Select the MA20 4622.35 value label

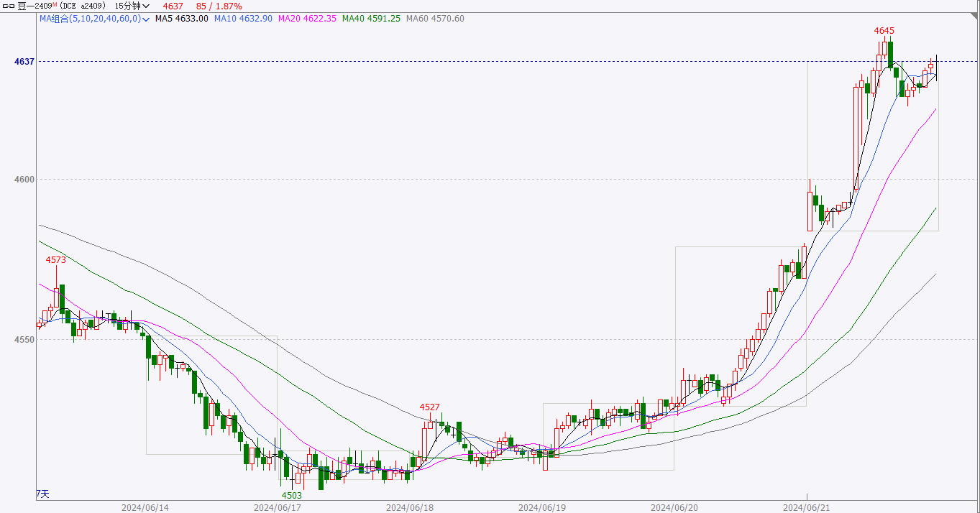(x=307, y=18)
